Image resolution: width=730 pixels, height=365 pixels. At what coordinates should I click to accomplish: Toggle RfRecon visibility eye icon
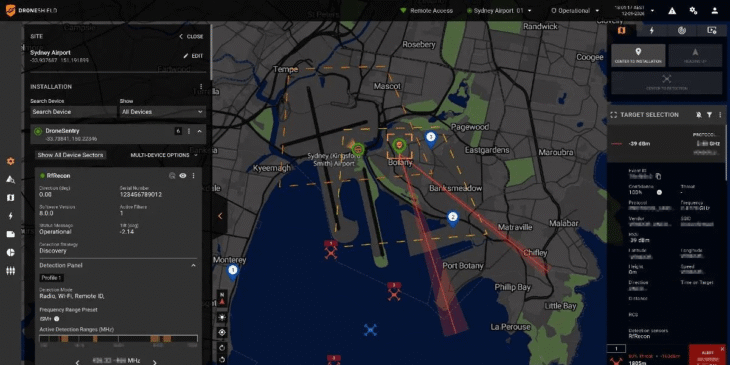click(x=183, y=176)
